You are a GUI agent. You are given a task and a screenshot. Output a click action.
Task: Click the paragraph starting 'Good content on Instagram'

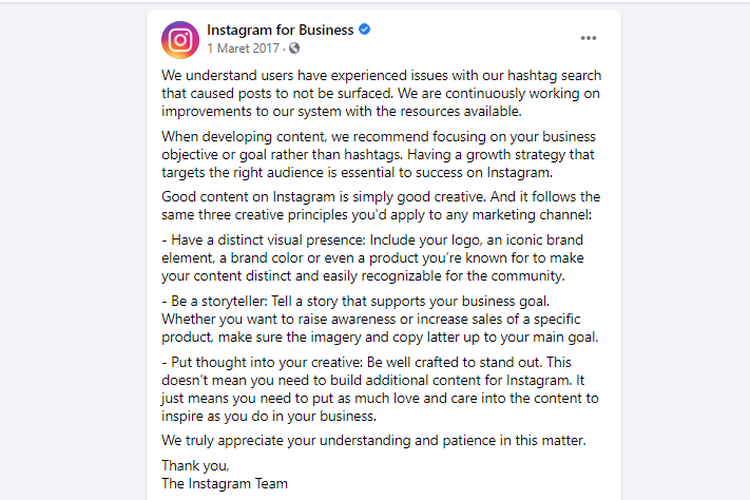(380, 205)
